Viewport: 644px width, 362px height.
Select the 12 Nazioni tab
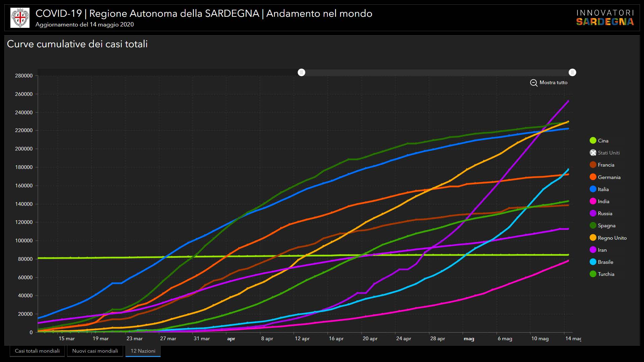pyautogui.click(x=143, y=351)
